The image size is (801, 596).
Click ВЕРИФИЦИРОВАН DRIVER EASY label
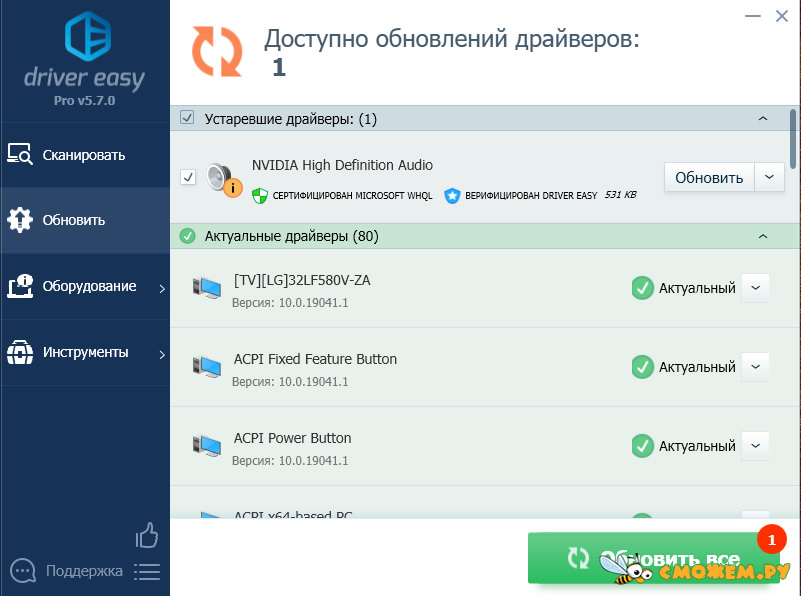pos(531,196)
